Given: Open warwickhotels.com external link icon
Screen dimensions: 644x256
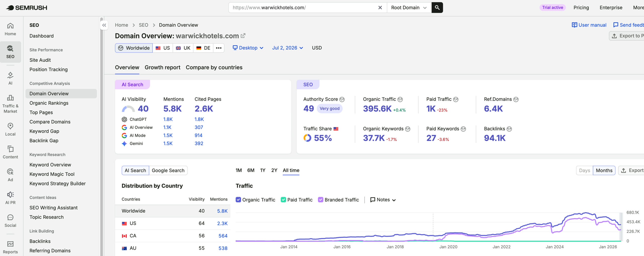Looking at the screenshot, I should 243,36.
